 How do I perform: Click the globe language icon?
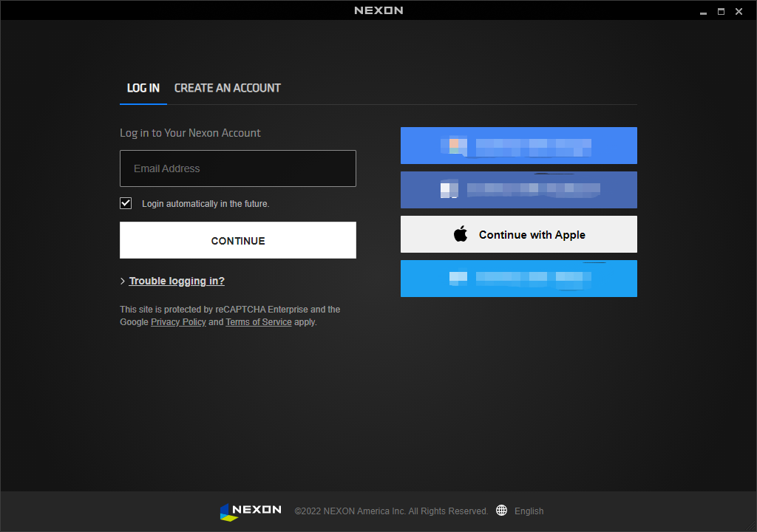tap(502, 511)
